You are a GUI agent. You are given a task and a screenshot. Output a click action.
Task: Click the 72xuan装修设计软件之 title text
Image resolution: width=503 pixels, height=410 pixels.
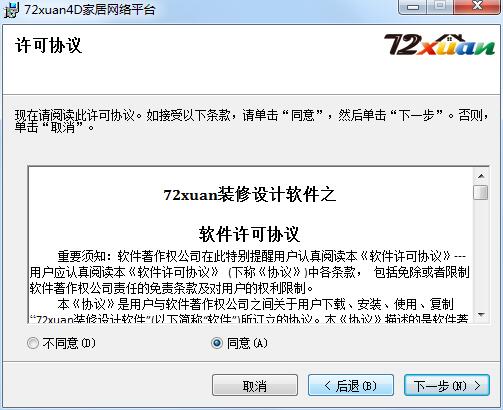click(x=249, y=195)
